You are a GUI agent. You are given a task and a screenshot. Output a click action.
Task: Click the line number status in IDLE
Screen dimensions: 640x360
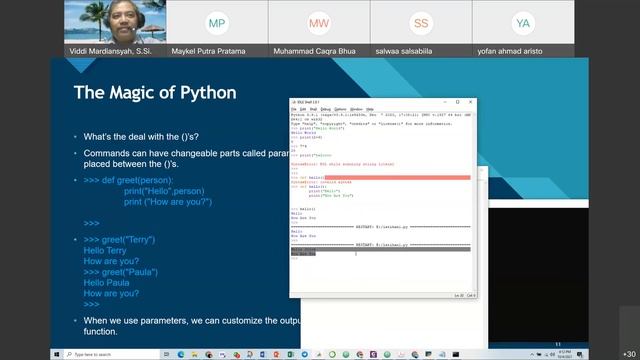coord(459,295)
